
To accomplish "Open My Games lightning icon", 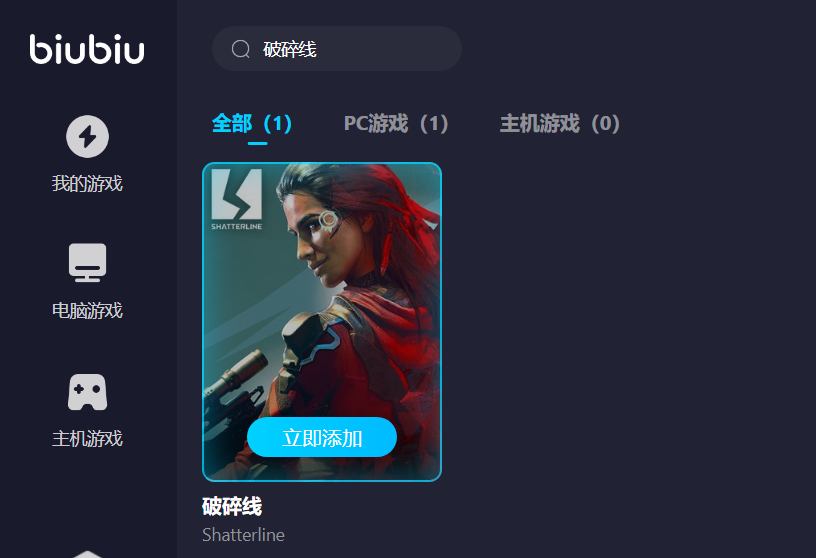I will pos(87,136).
